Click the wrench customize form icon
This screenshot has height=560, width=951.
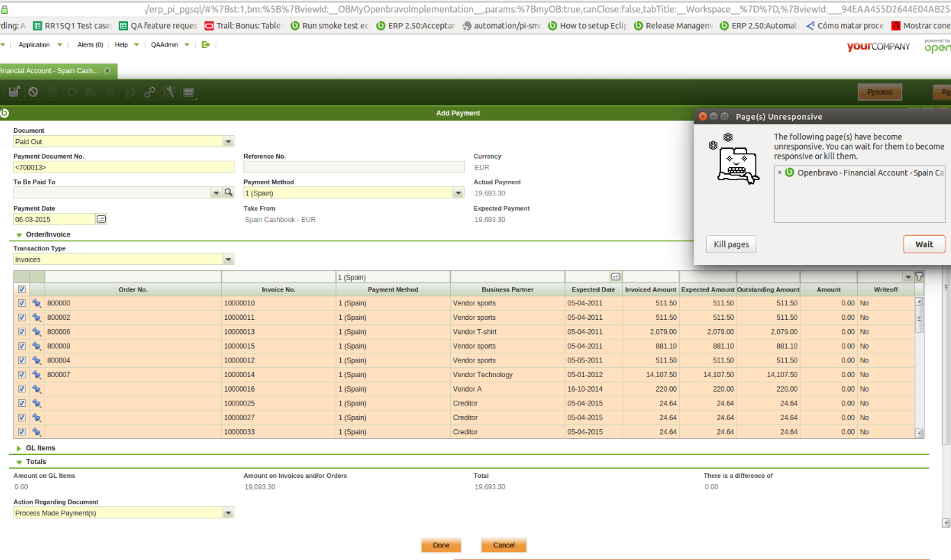[168, 92]
